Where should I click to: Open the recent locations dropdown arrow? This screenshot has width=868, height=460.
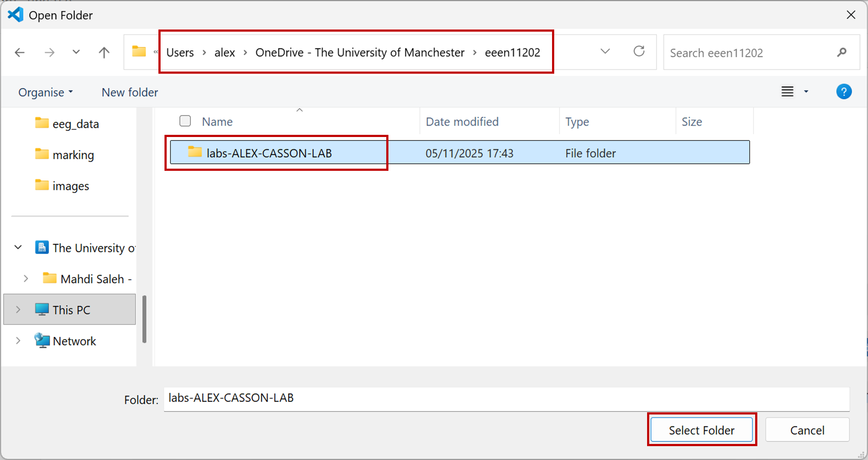pyautogui.click(x=76, y=52)
